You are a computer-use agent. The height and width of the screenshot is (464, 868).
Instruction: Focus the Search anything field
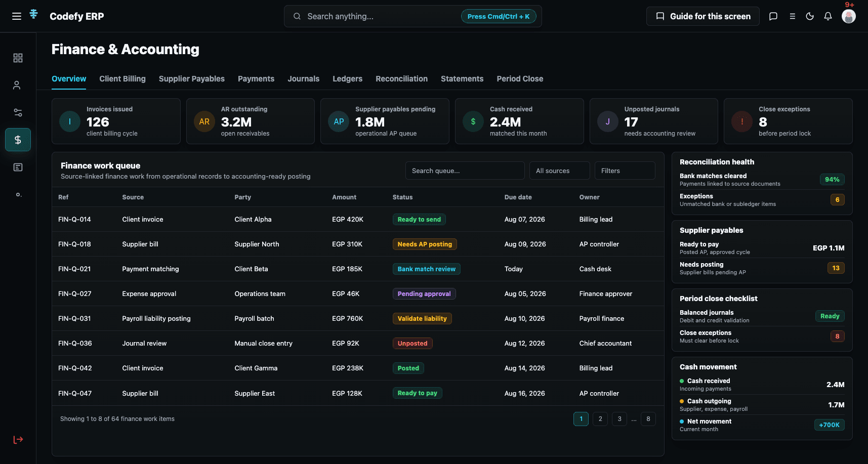[413, 16]
